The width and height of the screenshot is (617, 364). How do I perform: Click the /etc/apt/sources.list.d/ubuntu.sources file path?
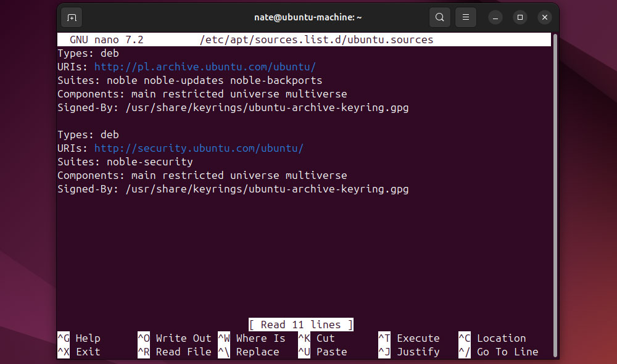[x=317, y=39]
